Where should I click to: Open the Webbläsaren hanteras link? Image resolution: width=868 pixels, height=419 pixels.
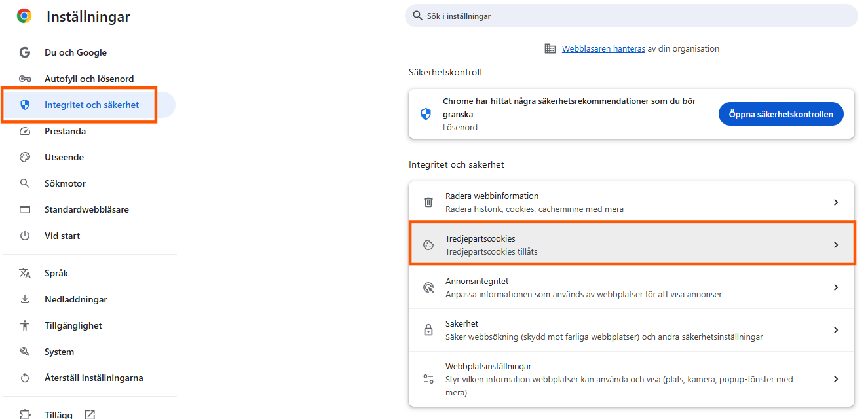tap(603, 48)
